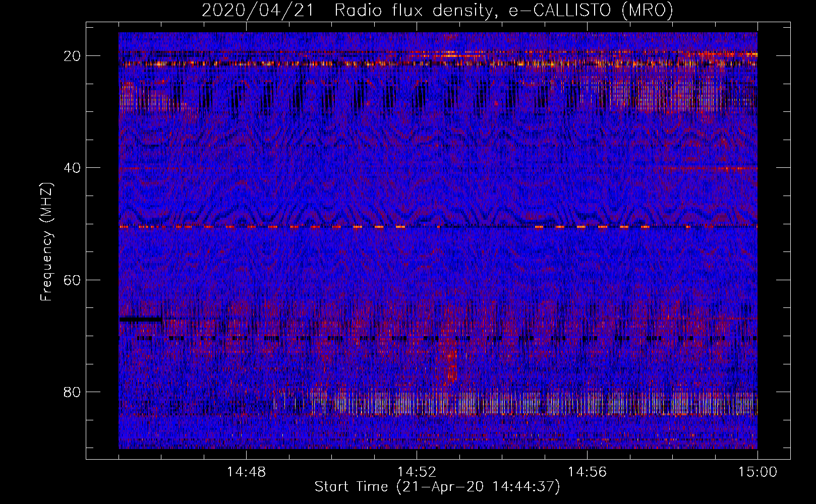Viewport: 816px width, 504px height.
Task: Click the 40 MHz frequency tick label
Action: [73, 168]
